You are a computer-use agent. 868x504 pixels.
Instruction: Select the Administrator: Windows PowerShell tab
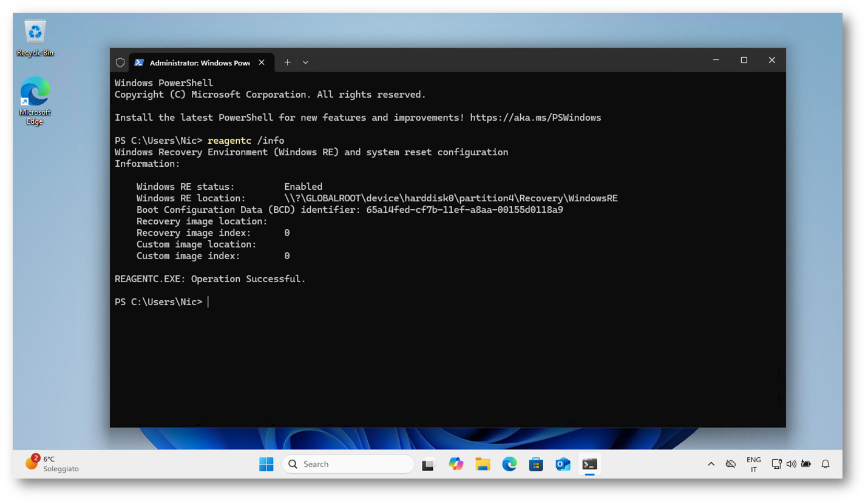(201, 62)
